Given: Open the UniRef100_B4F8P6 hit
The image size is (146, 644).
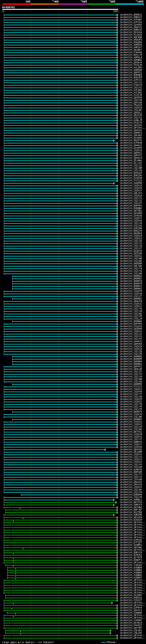Looking at the screenshot, I should 131,324.
